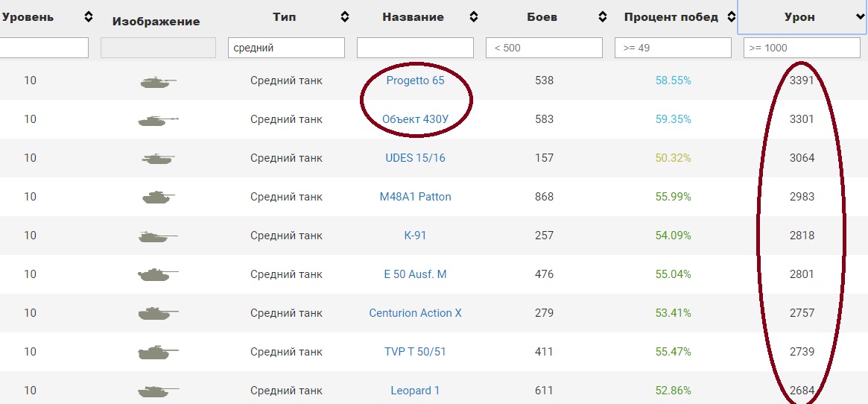The image size is (868, 404).
Task: Focus the Процент побед filter '>= 49'
Action: point(673,48)
